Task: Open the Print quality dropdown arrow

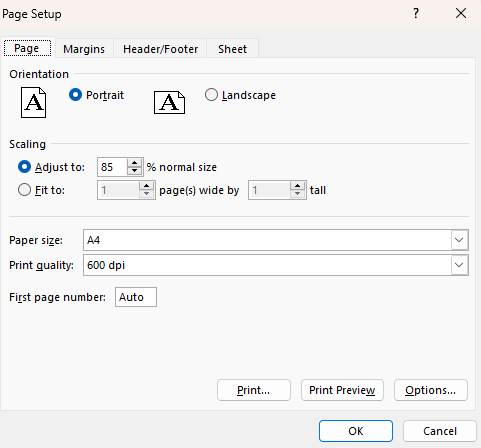Action: (459, 265)
